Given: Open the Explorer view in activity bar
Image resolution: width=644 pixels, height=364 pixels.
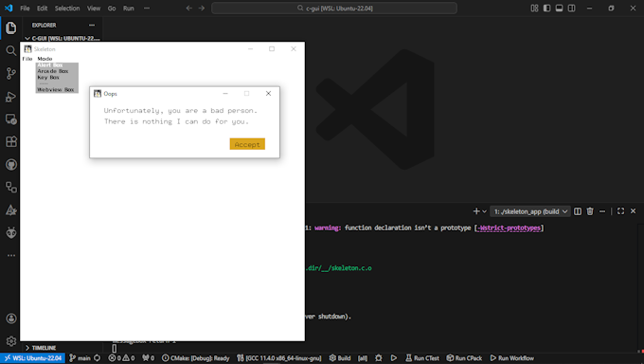Looking at the screenshot, I should point(11,28).
